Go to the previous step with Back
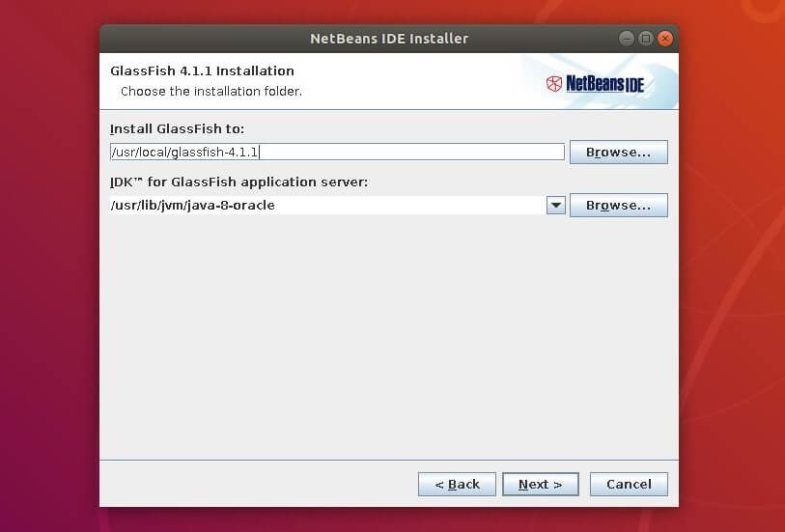 coord(457,484)
